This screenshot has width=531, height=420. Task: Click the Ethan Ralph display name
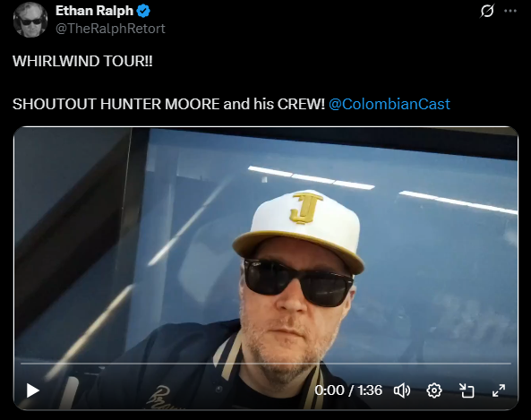click(95, 11)
